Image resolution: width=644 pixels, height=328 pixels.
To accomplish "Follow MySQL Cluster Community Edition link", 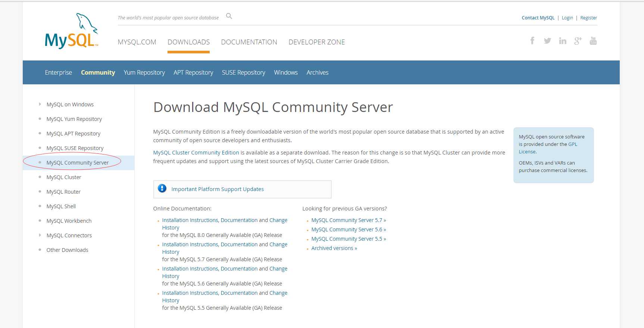I will [x=196, y=153].
